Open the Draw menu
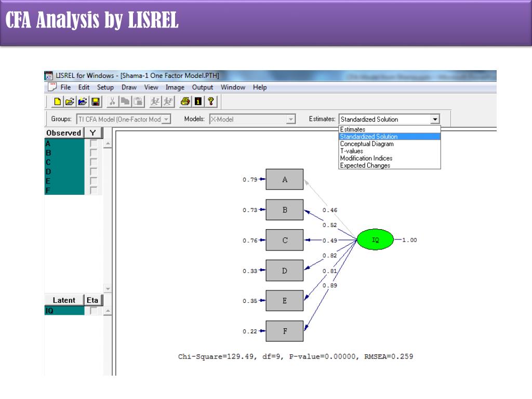This screenshot has width=532, height=399. tap(129, 87)
